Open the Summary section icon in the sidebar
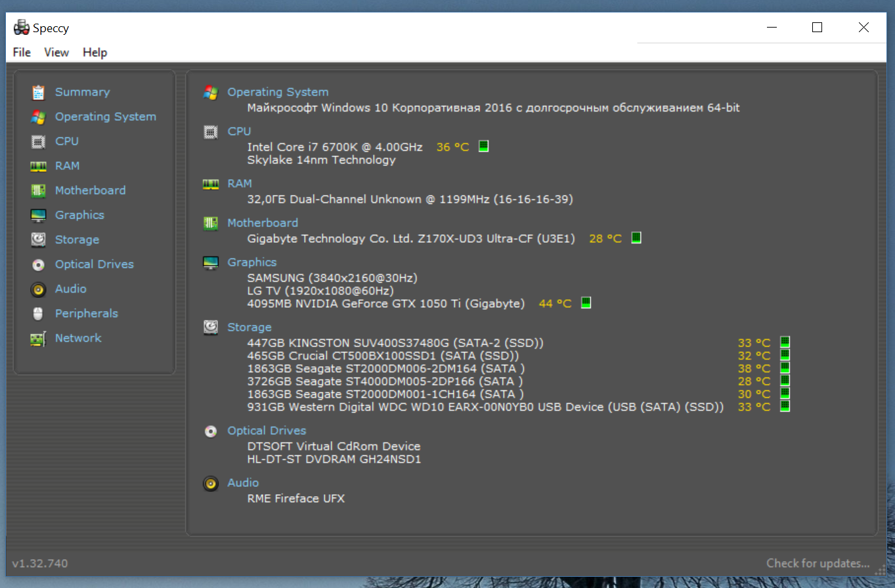Viewport: 895px width, 588px height. pos(38,93)
